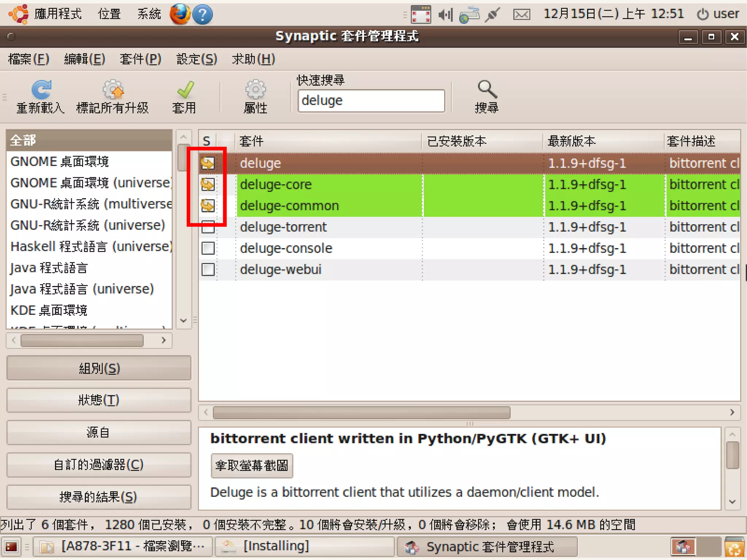747x560 pixels.
Task: Click the quick search field containing deluge
Action: 371,101
